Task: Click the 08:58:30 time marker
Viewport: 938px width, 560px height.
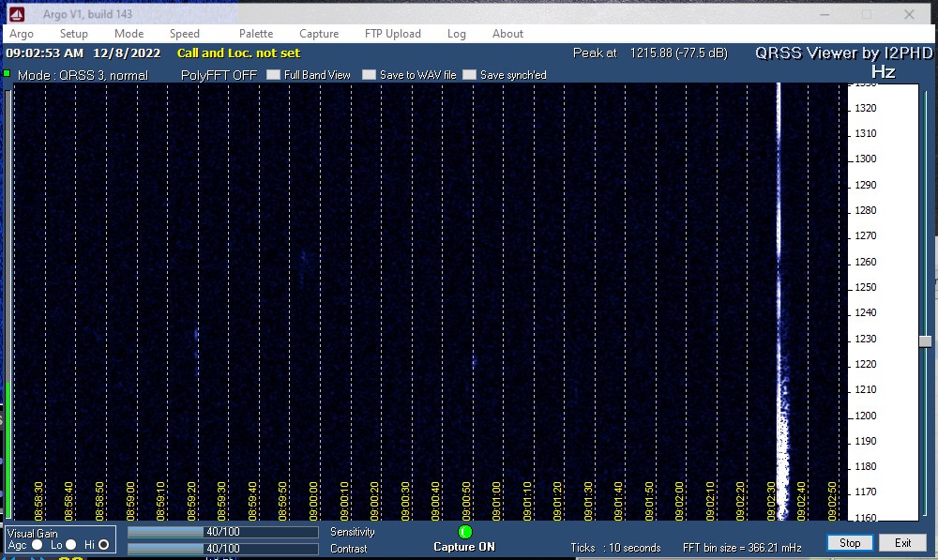Action: click(38, 501)
